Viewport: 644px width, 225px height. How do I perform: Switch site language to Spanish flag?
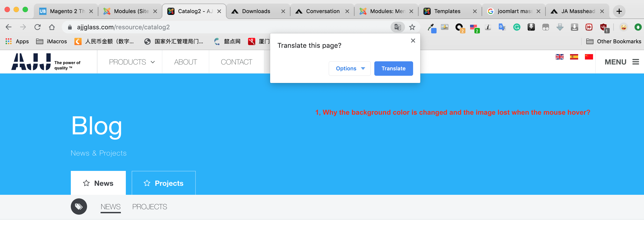tap(574, 57)
